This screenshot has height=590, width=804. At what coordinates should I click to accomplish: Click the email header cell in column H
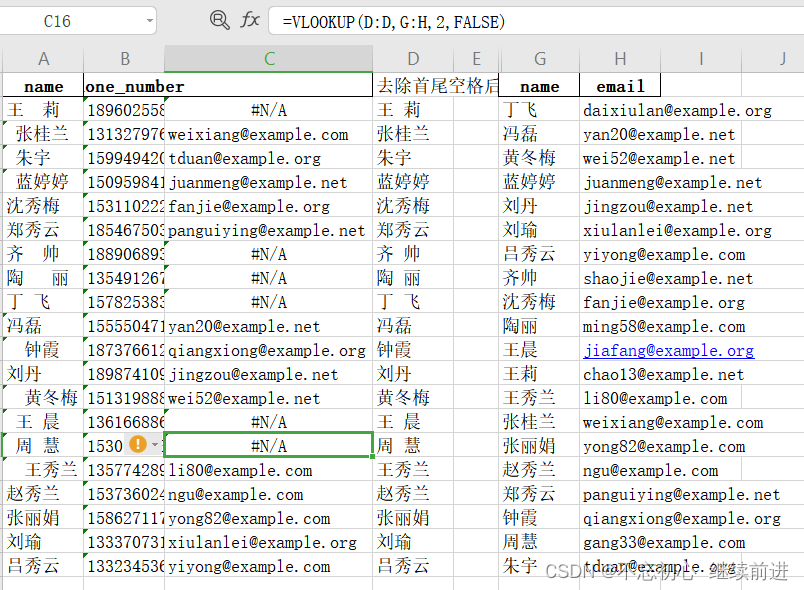coord(620,86)
